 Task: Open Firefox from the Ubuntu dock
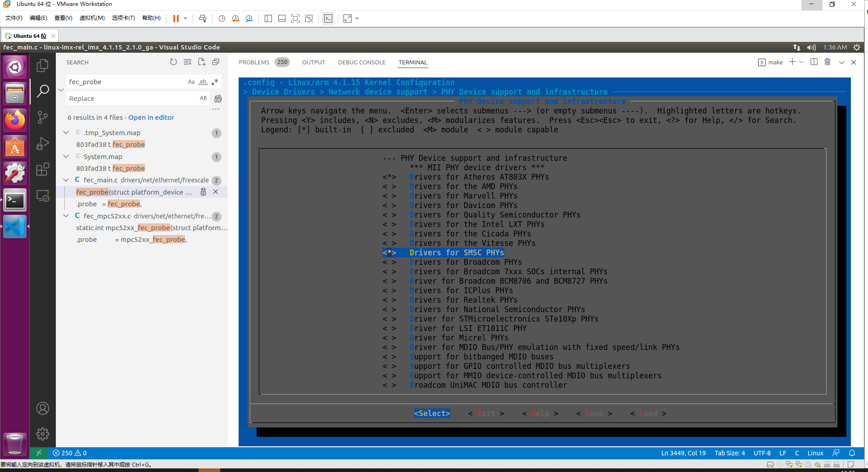[15, 120]
